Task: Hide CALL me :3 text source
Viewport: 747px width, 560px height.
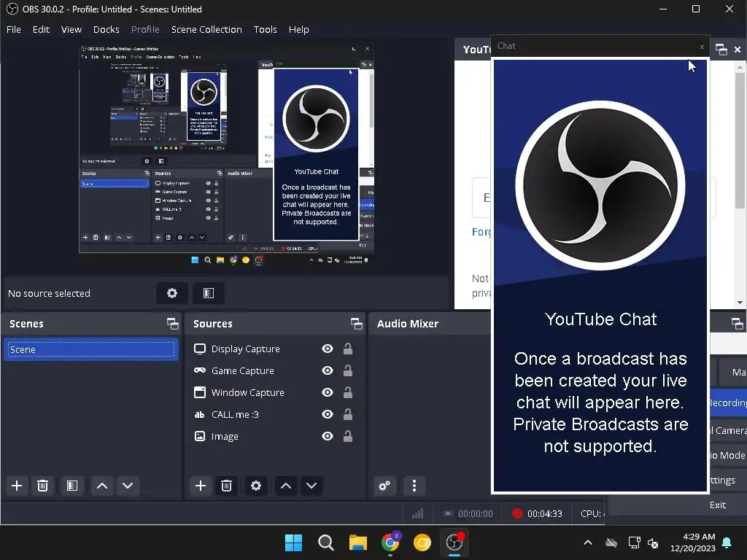Action: coord(328,414)
